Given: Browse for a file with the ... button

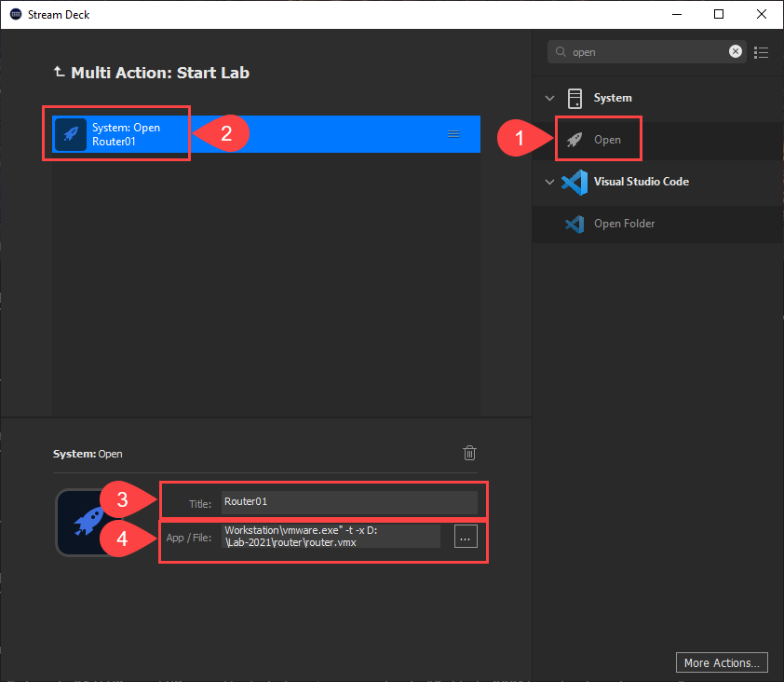Looking at the screenshot, I should coord(466,537).
